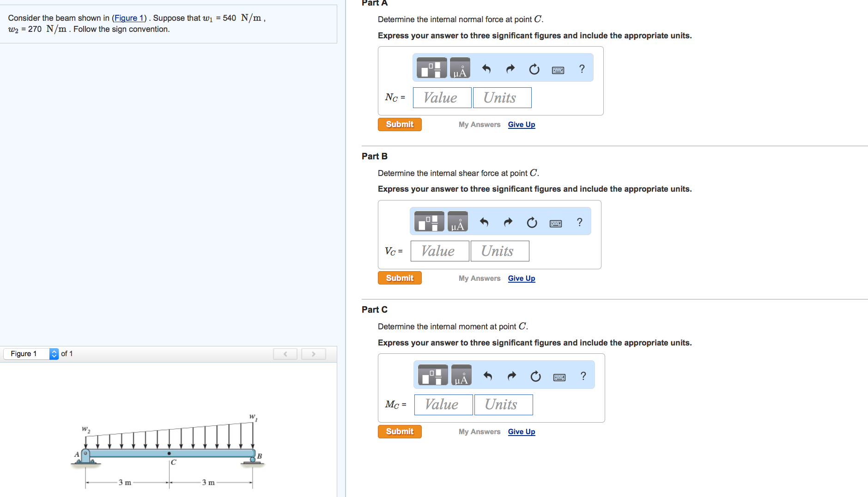The height and width of the screenshot is (497, 868).
Task: Focus the Nc Units input field
Action: point(502,98)
